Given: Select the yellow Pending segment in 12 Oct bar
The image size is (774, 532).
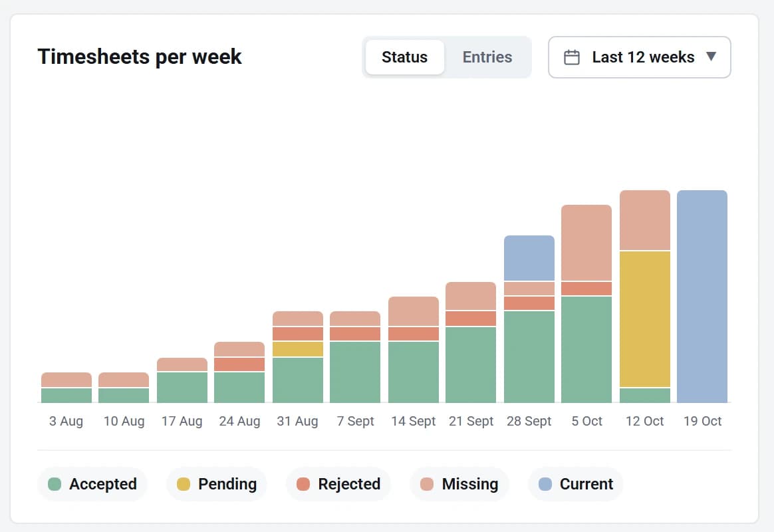Looking at the screenshot, I should click(x=645, y=319).
